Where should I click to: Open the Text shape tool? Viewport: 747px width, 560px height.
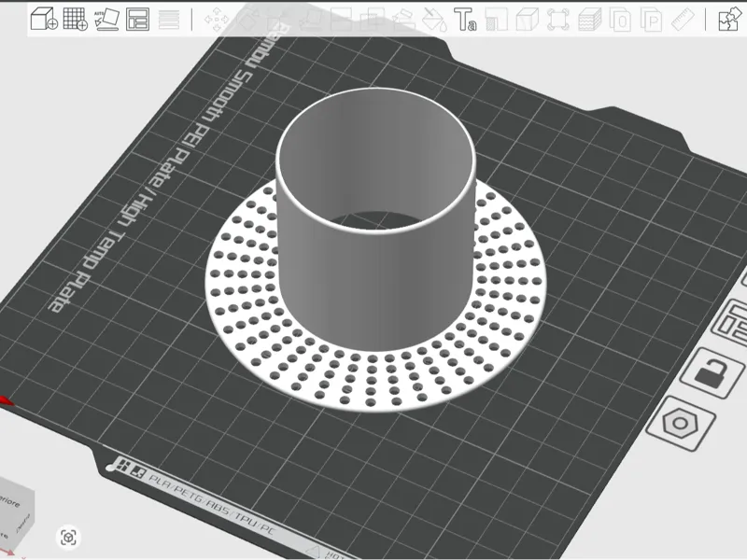(x=465, y=19)
